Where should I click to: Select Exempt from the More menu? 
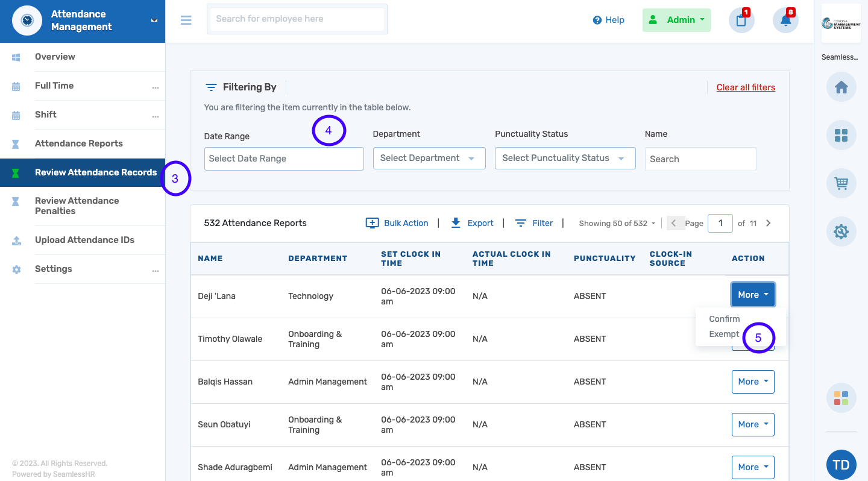coord(724,334)
